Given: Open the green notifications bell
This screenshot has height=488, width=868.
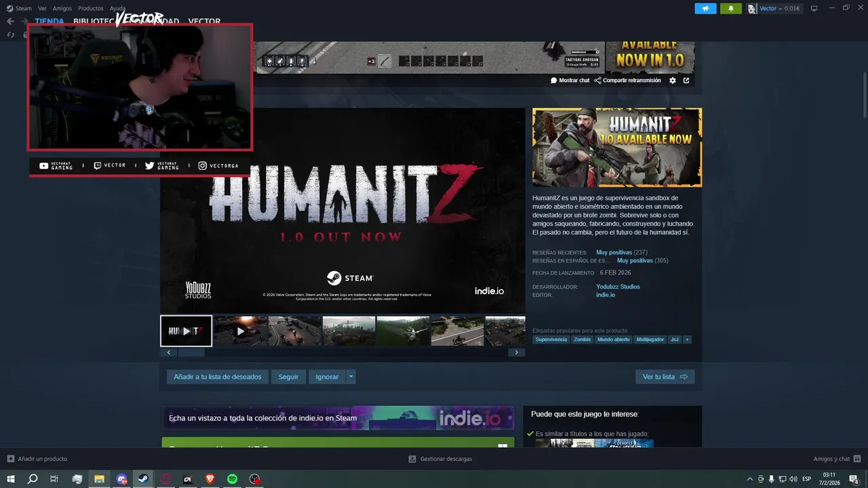Looking at the screenshot, I should (731, 9).
